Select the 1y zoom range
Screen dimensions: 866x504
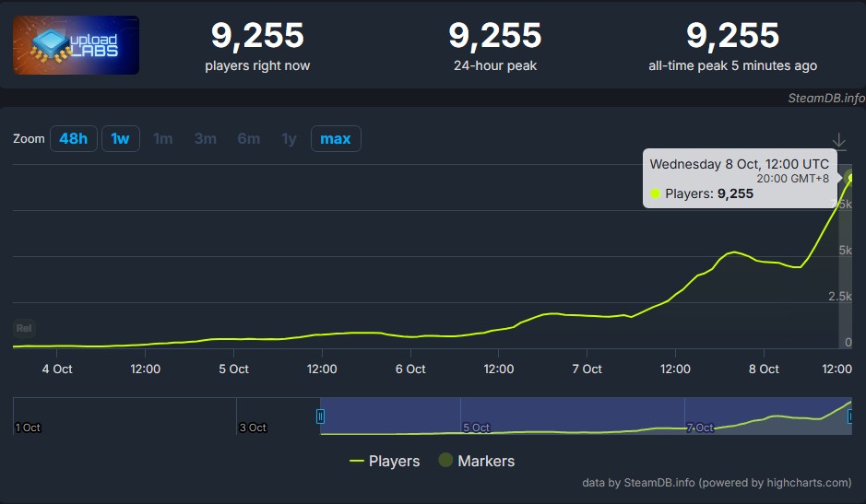[289, 139]
